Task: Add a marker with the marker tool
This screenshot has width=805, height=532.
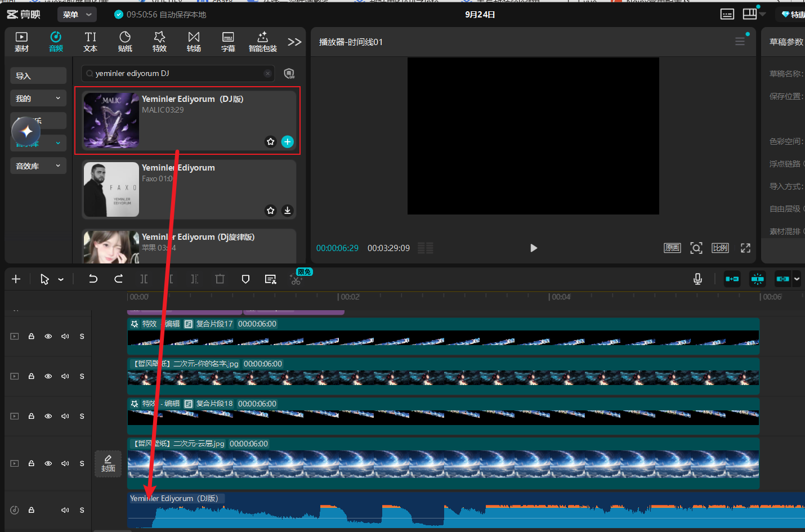Action: [x=245, y=279]
